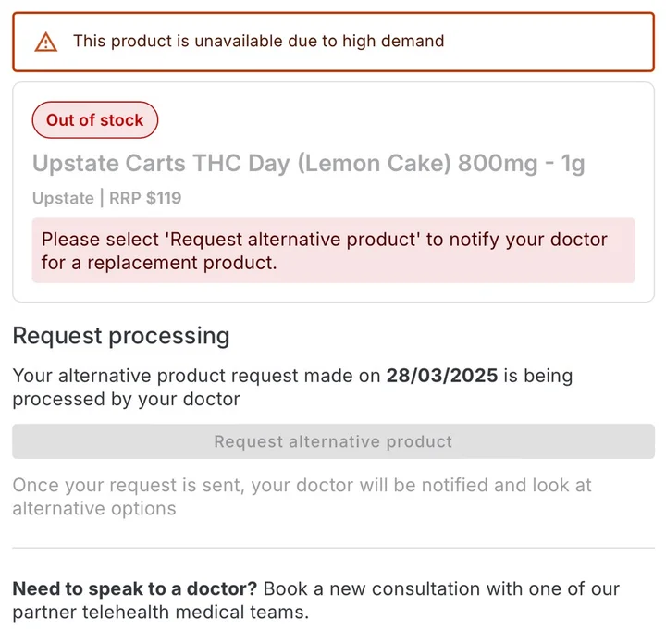This screenshot has width=666, height=644.
Task: Click 'for a replacement product.' in the pink notice
Action: point(159,263)
